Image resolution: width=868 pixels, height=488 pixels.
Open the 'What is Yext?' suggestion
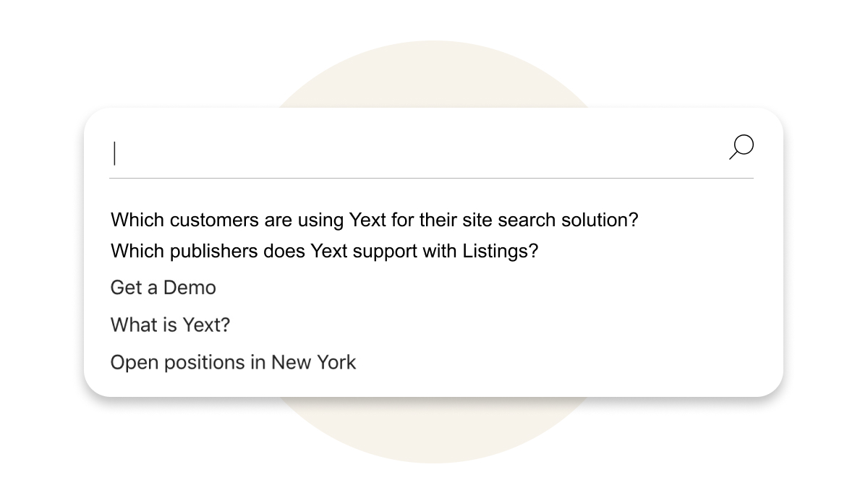(x=170, y=325)
